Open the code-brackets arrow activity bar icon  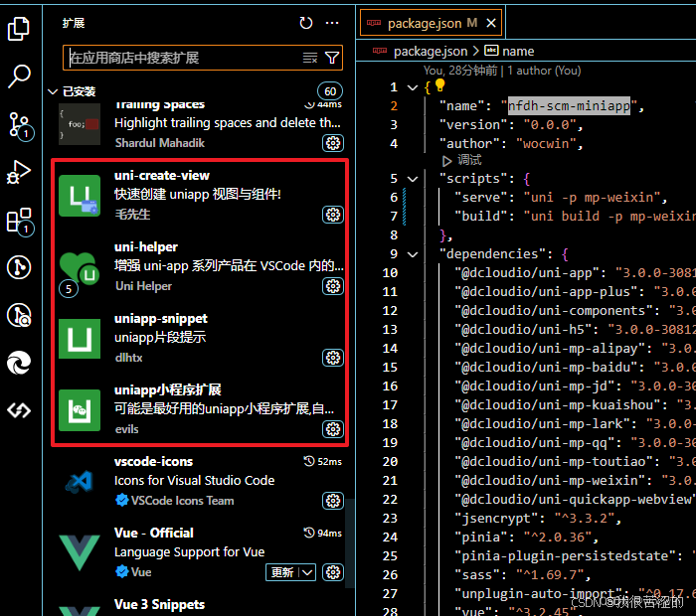(19, 410)
